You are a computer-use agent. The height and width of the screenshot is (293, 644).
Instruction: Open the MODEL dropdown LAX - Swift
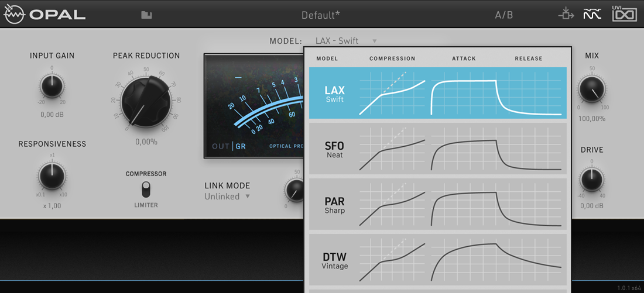pyautogui.click(x=346, y=41)
